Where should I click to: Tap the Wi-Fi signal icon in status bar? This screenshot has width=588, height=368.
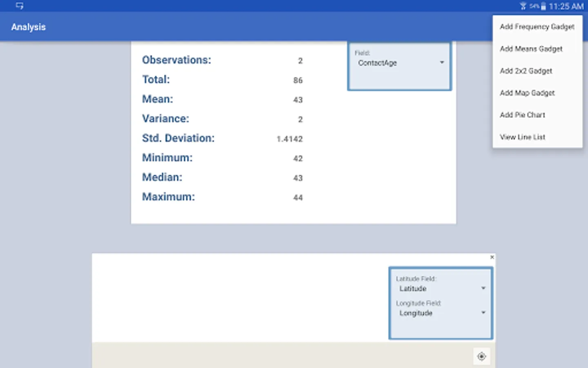pos(523,6)
